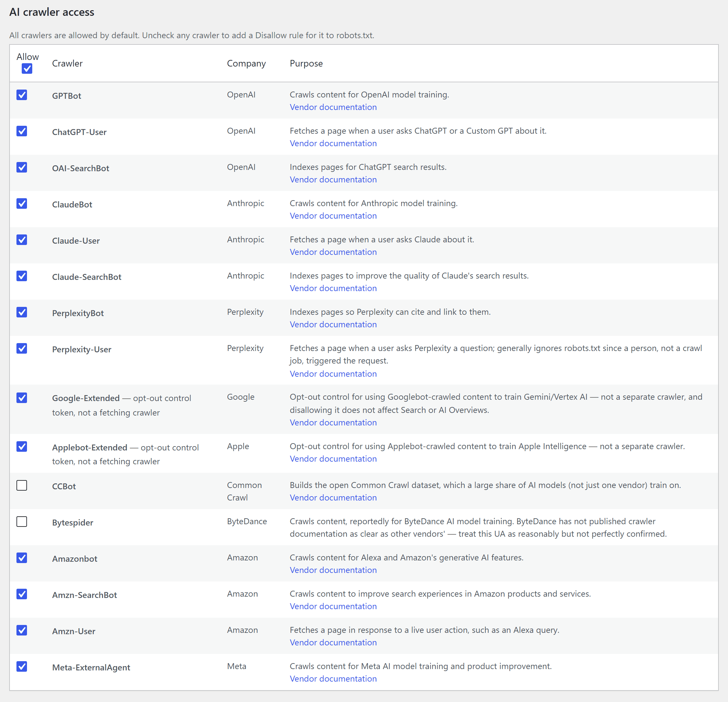
Task: Click the 'AI crawler access' heading
Action: click(52, 12)
